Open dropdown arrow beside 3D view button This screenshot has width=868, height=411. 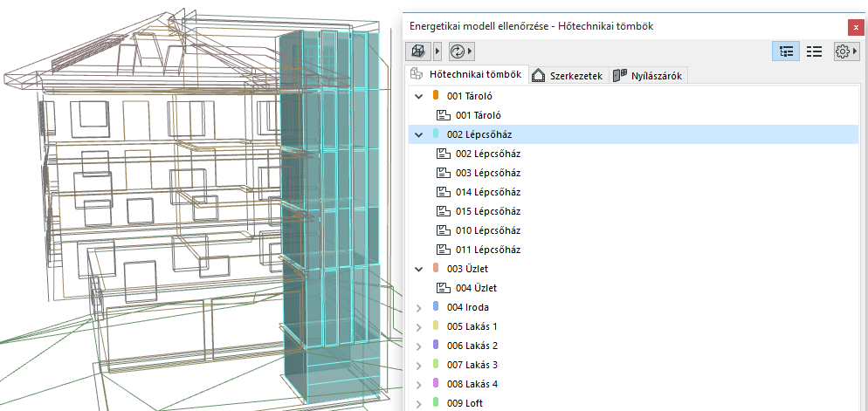tap(437, 51)
